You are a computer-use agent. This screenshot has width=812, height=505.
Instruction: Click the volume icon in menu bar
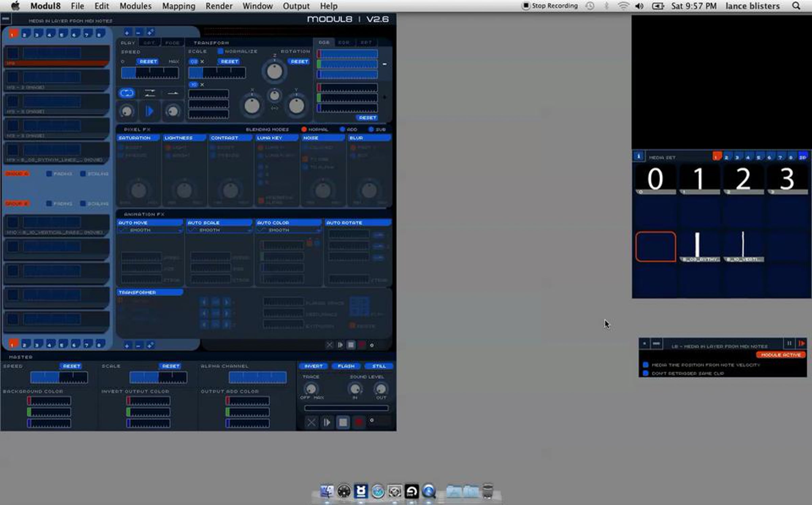pyautogui.click(x=639, y=6)
